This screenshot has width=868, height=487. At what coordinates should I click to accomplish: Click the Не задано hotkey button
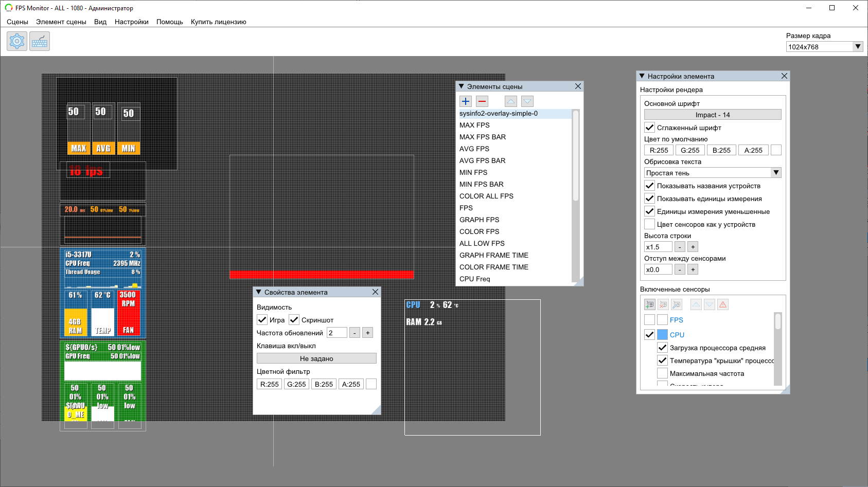pos(316,358)
